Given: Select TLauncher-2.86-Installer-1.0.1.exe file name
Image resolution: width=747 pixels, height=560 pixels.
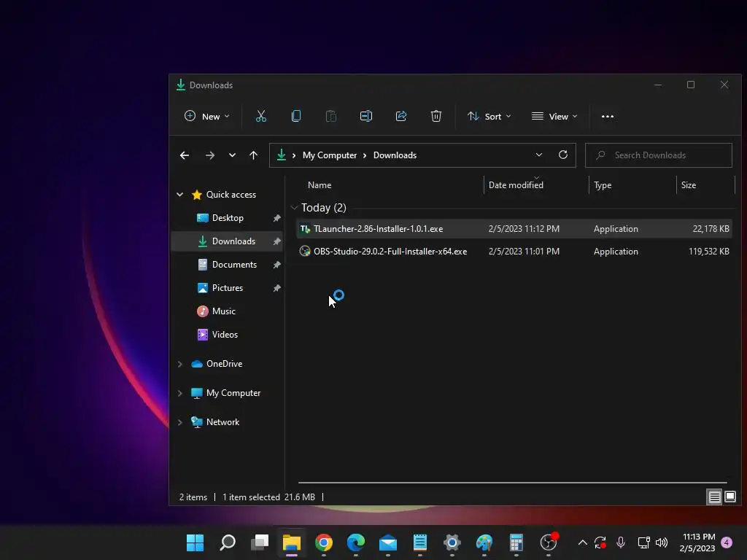Looking at the screenshot, I should pyautogui.click(x=379, y=229).
